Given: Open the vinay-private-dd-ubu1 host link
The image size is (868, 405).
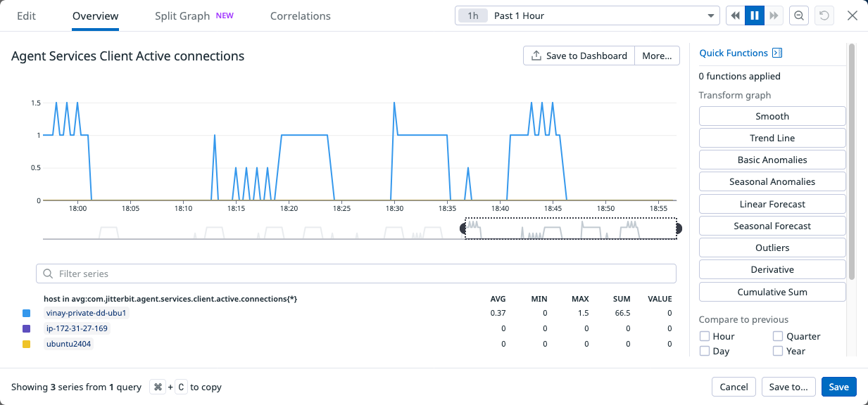Looking at the screenshot, I should [x=84, y=313].
